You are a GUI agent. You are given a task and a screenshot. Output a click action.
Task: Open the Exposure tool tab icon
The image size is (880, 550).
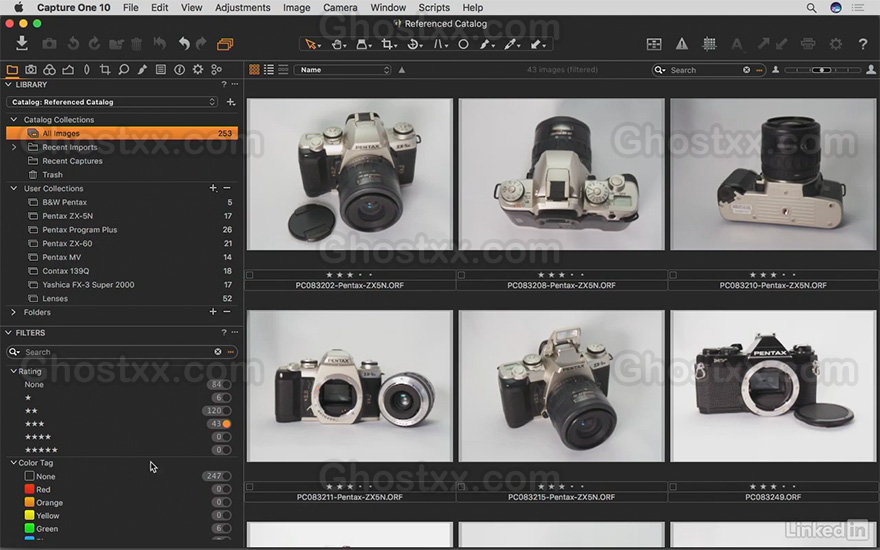pos(68,70)
